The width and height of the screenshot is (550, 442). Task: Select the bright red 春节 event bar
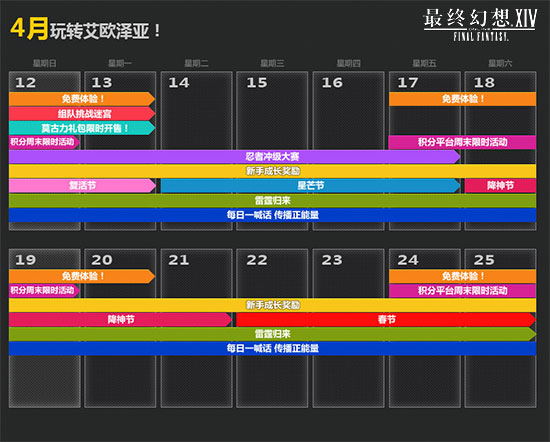pyautogui.click(x=386, y=320)
